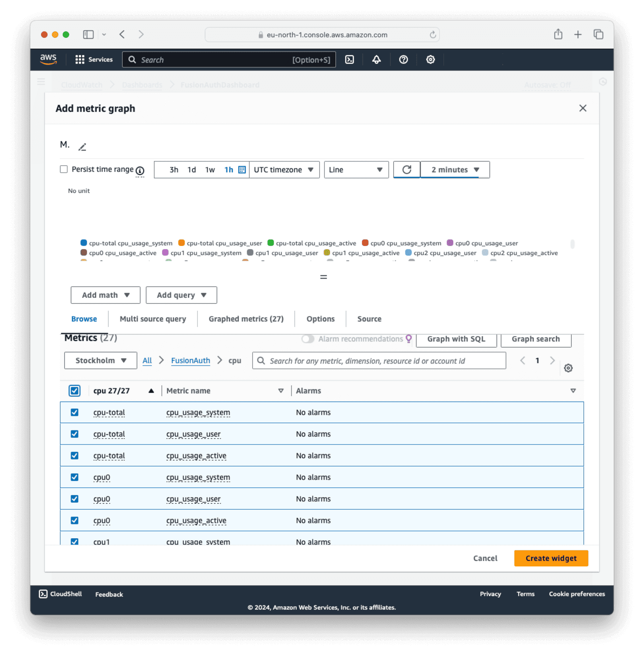644x655 pixels.
Task: Open the custom time range calendar picker
Action: [242, 169]
